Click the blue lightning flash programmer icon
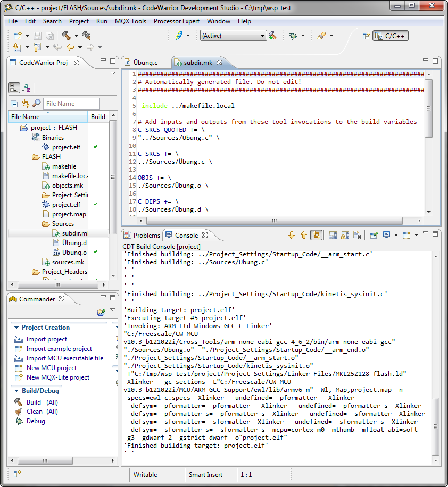The image size is (448, 487). point(179,36)
